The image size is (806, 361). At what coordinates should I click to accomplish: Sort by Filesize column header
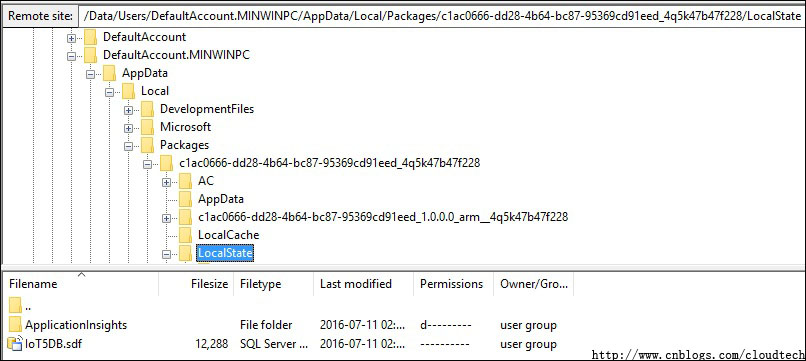(x=196, y=284)
